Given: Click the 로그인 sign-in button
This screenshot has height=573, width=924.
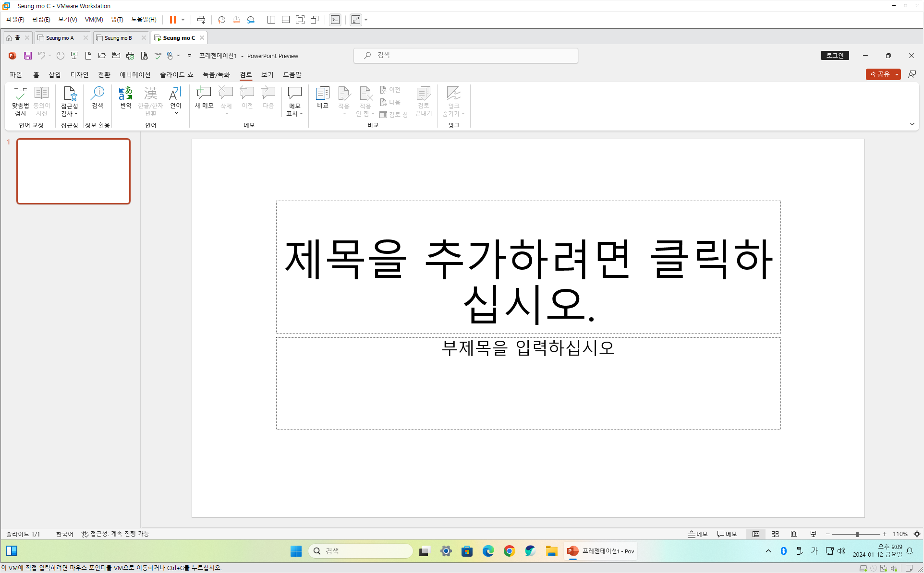Looking at the screenshot, I should click(835, 56).
